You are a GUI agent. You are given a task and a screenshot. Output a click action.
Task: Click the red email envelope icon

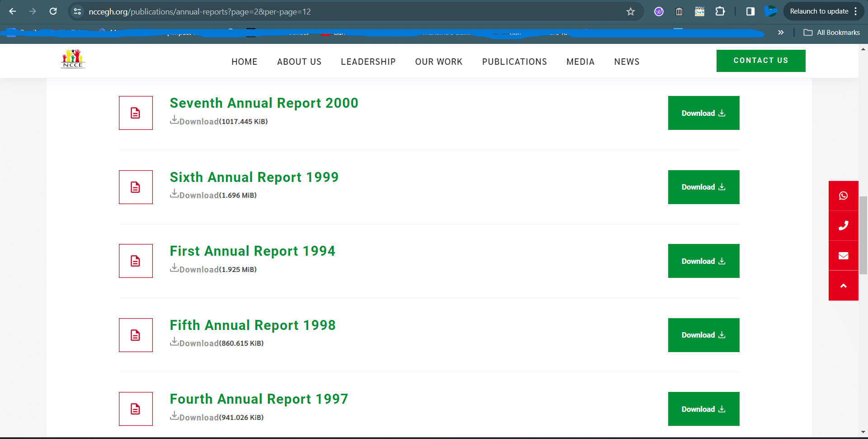[843, 256]
